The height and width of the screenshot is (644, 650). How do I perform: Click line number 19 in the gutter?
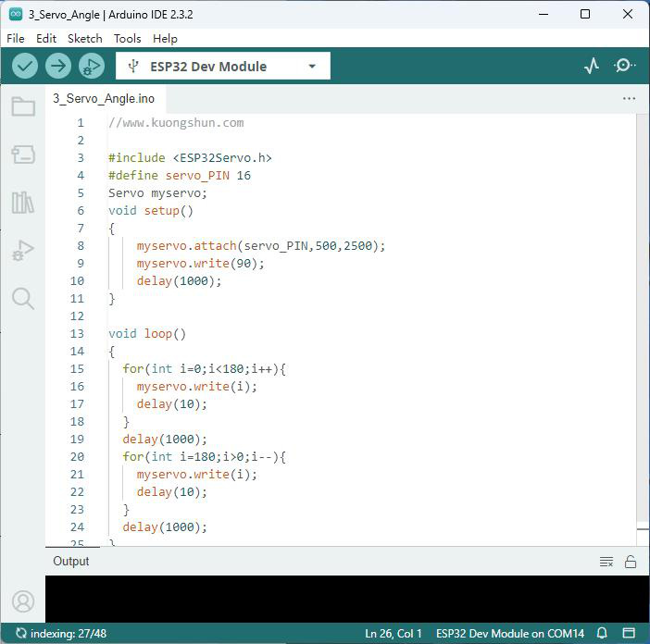pos(77,439)
